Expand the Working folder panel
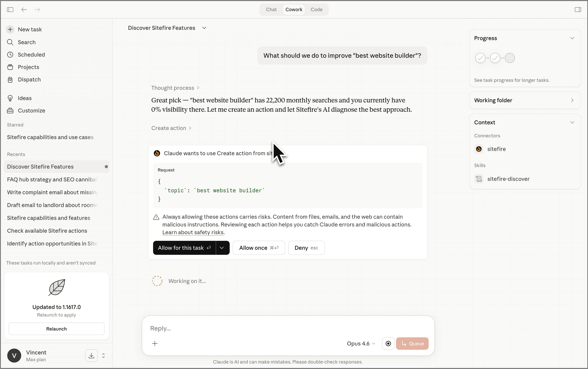The width and height of the screenshot is (588, 369). pyautogui.click(x=572, y=100)
